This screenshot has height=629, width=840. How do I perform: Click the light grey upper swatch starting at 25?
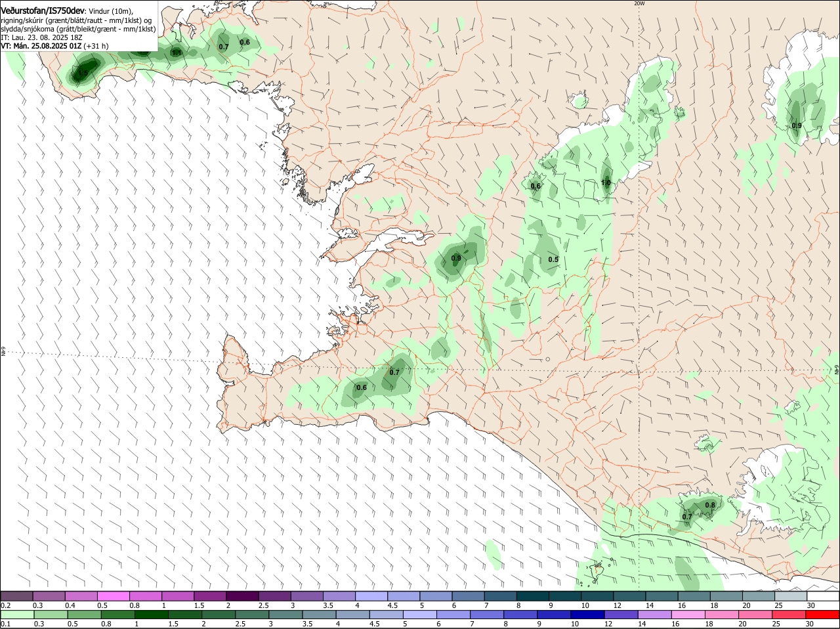coord(791,596)
